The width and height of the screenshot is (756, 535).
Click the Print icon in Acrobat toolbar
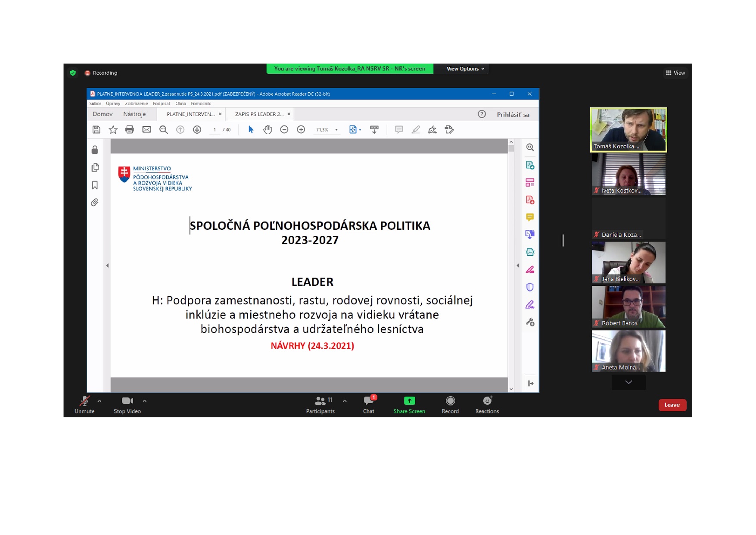130,130
